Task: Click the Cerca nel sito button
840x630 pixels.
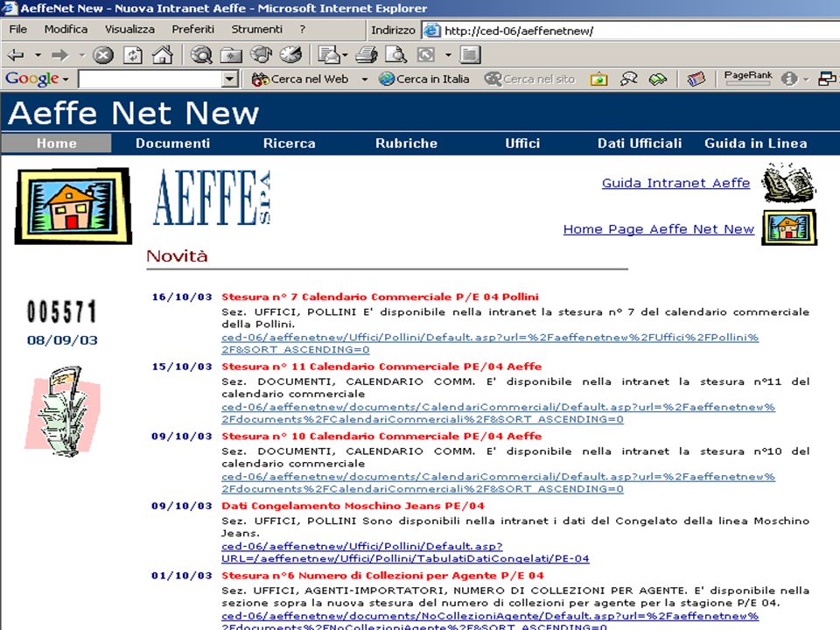Action: tap(529, 79)
